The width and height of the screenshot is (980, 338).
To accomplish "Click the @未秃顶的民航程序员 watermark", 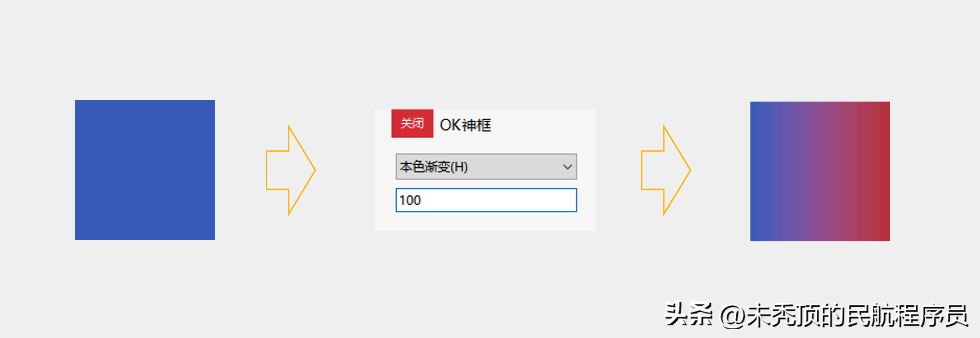I will tap(844, 316).
